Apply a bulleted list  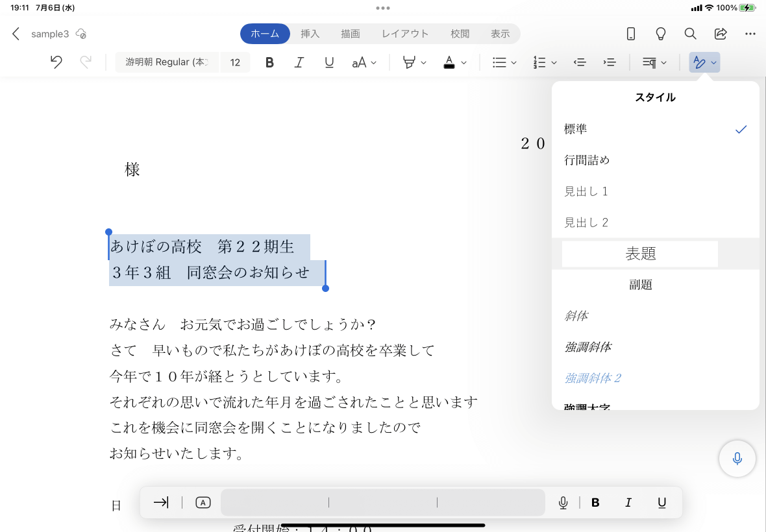[499, 62]
